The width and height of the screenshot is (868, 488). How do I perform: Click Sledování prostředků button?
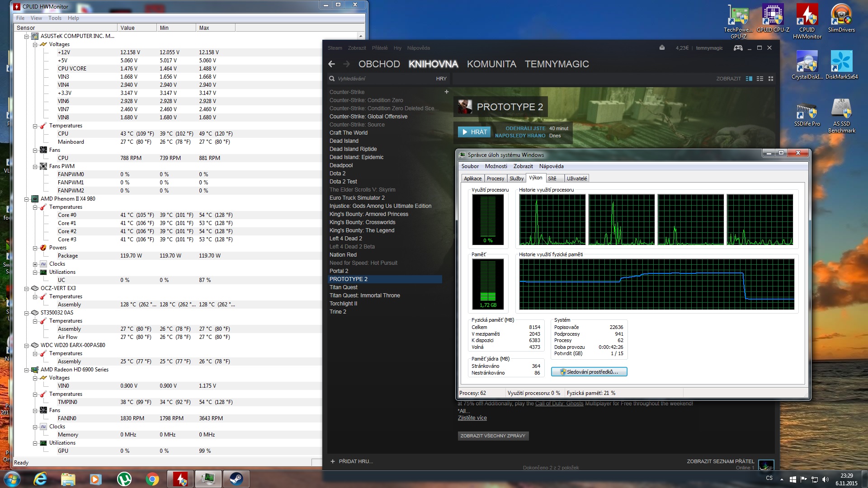click(x=589, y=372)
